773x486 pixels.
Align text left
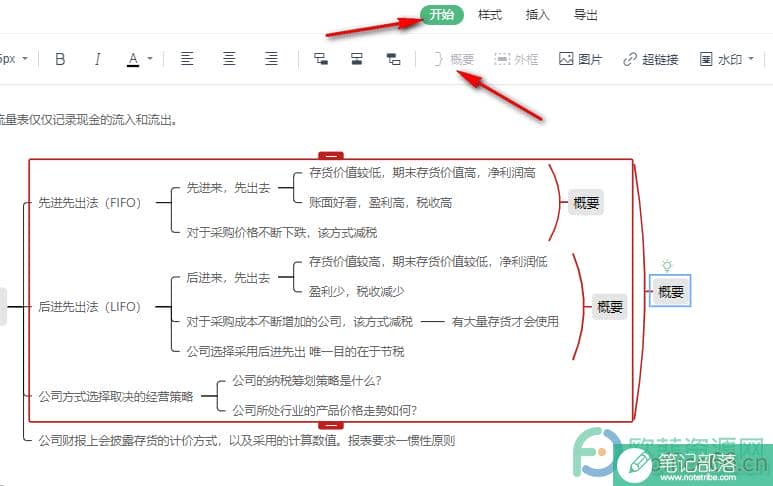pos(187,59)
